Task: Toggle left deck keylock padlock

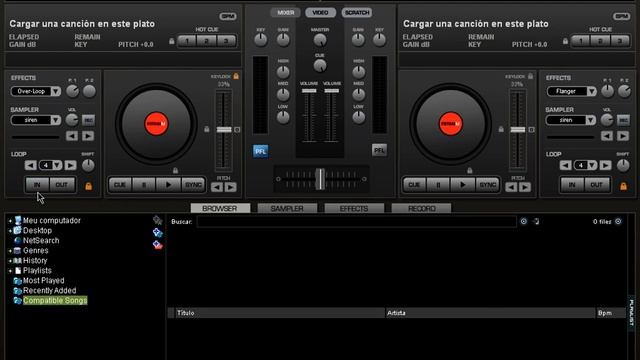Action: click(x=236, y=76)
